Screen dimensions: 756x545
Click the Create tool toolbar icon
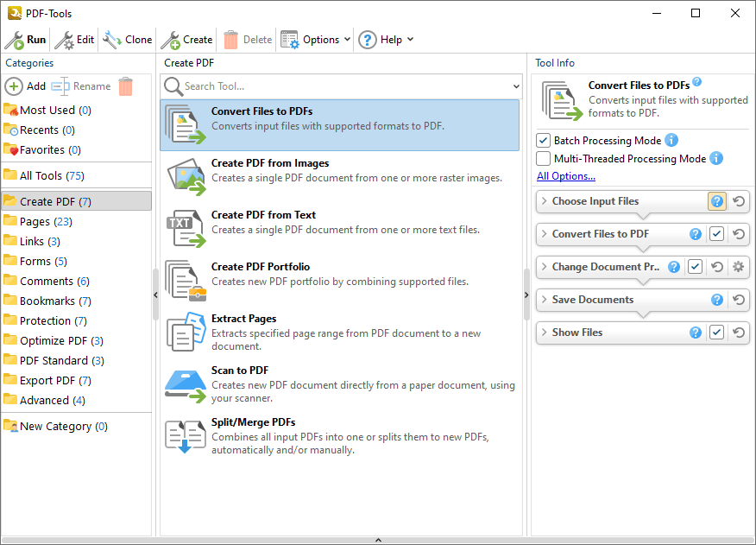click(x=171, y=40)
